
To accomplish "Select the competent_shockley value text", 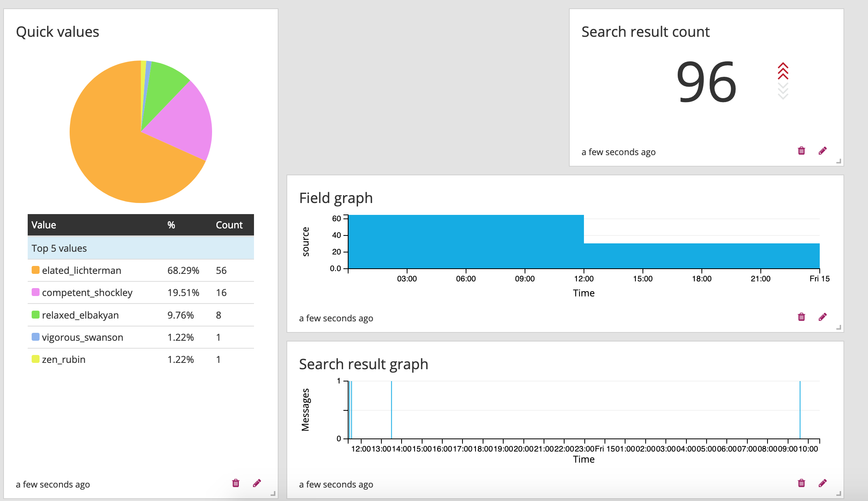I will click(87, 292).
